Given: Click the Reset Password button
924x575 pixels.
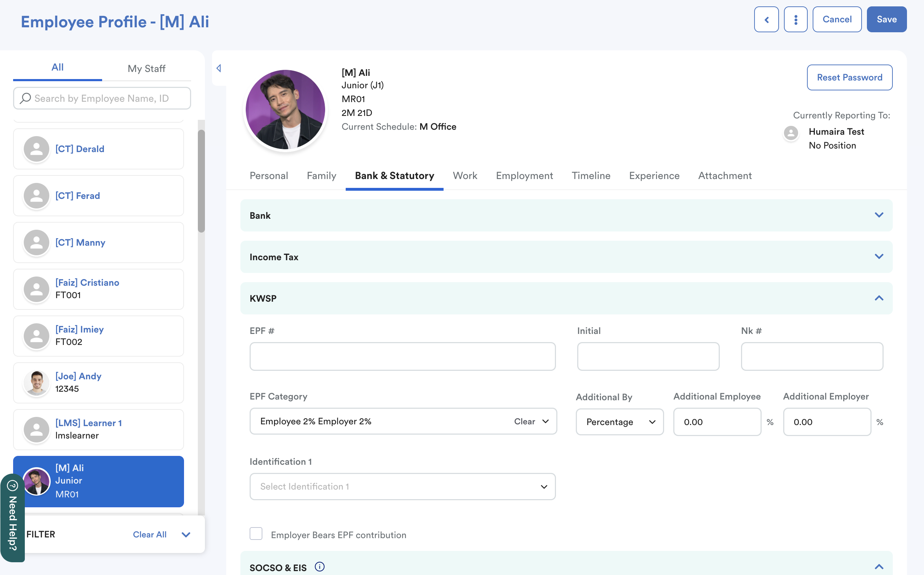Looking at the screenshot, I should point(850,78).
